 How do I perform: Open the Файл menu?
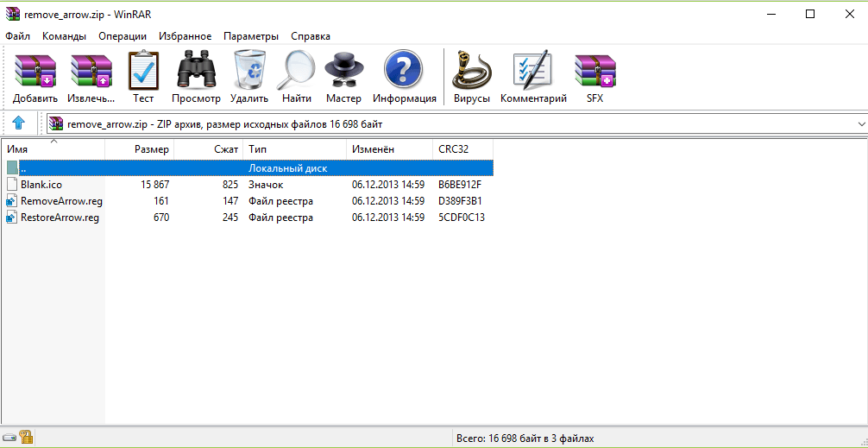(17, 36)
